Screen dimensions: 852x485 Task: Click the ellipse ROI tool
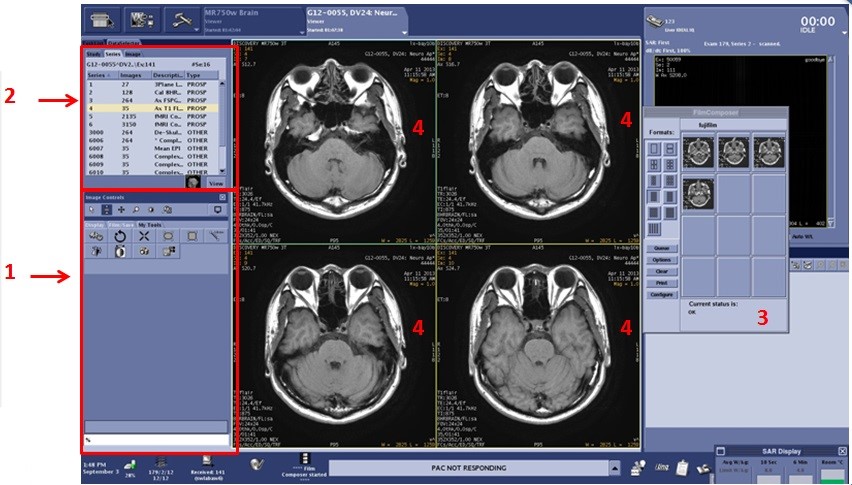167,236
